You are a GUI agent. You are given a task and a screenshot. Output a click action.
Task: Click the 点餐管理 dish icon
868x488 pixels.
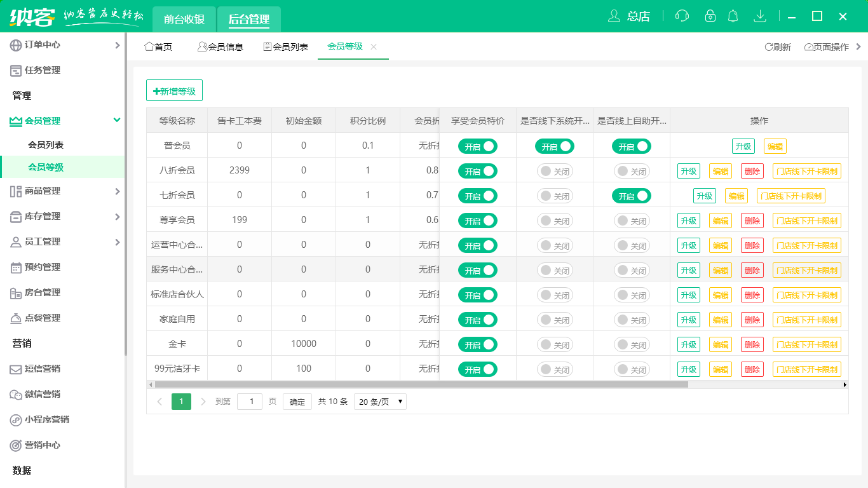tap(16, 318)
